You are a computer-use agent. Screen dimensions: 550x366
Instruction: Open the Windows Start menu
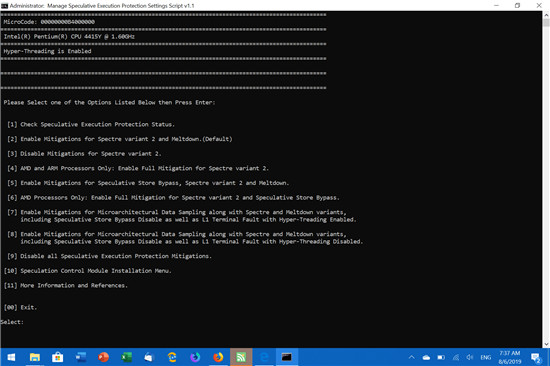[x=11, y=357]
